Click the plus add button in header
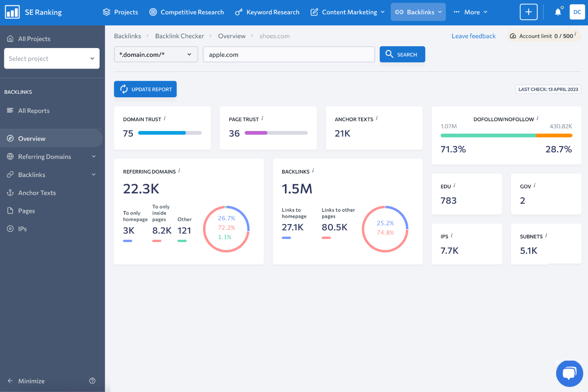This screenshot has width=588, height=392. [528, 12]
